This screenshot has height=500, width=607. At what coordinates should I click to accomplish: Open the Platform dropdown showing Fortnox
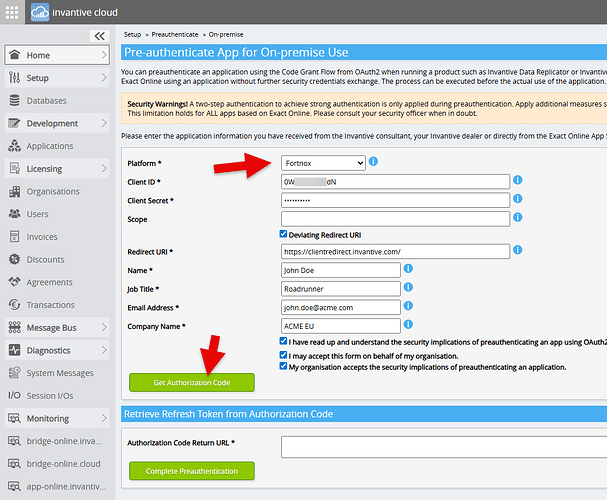coord(323,163)
